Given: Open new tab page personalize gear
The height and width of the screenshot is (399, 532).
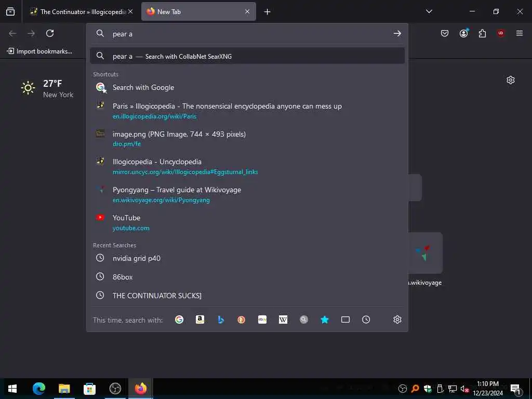Looking at the screenshot, I should 511,80.
